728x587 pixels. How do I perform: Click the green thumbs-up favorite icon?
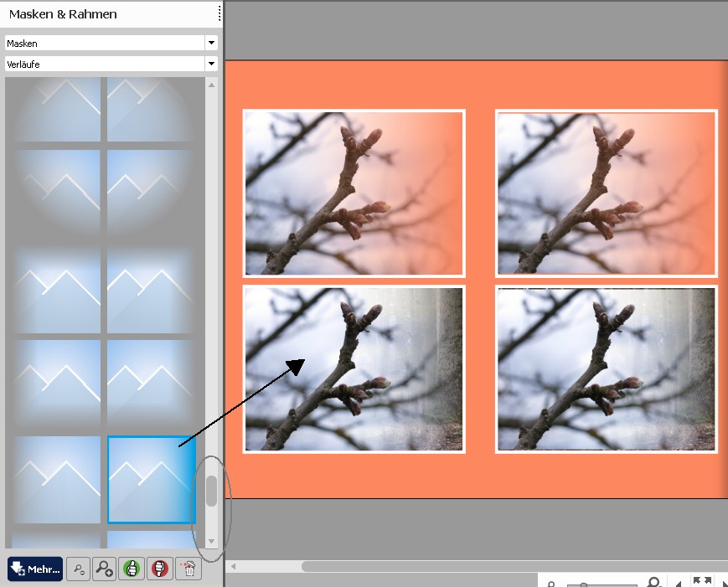pos(132,569)
